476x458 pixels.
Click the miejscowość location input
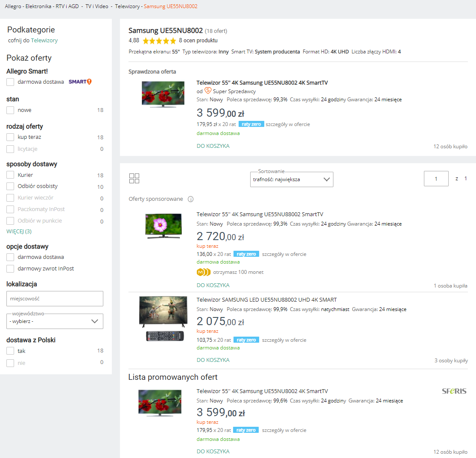pyautogui.click(x=55, y=299)
